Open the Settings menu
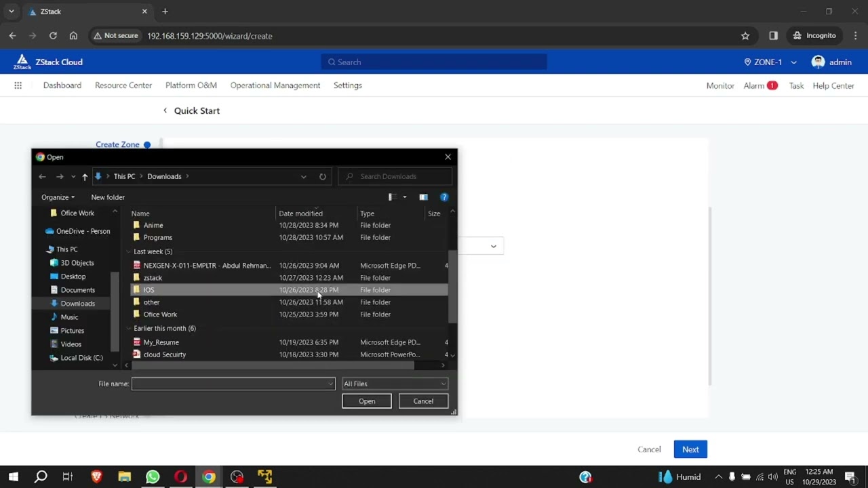868x488 pixels. 348,85
